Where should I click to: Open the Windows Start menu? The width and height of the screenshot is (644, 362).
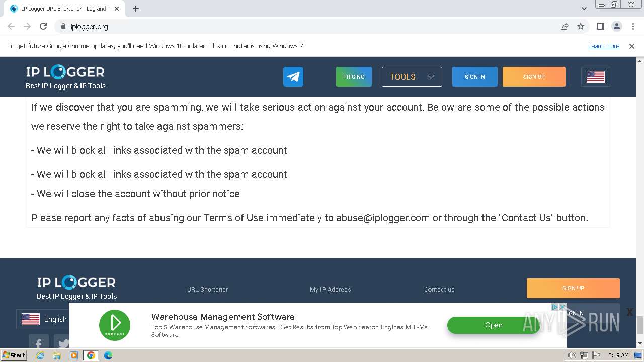coord(14,355)
